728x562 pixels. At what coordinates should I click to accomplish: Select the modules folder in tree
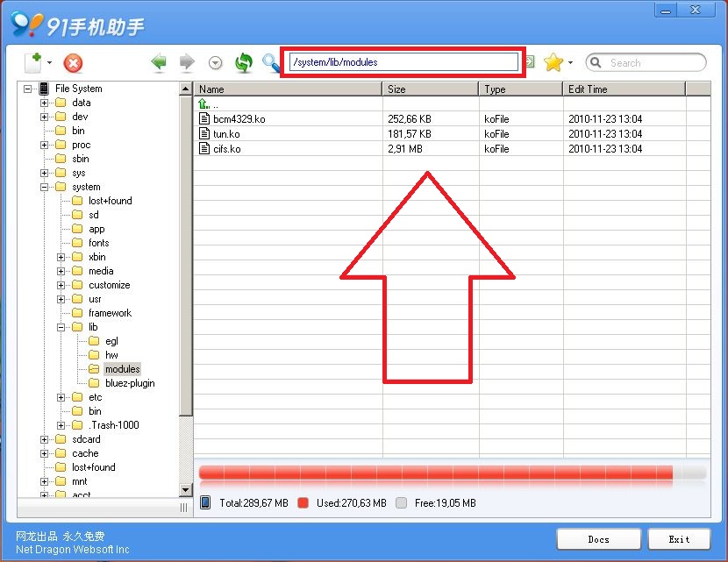click(122, 369)
